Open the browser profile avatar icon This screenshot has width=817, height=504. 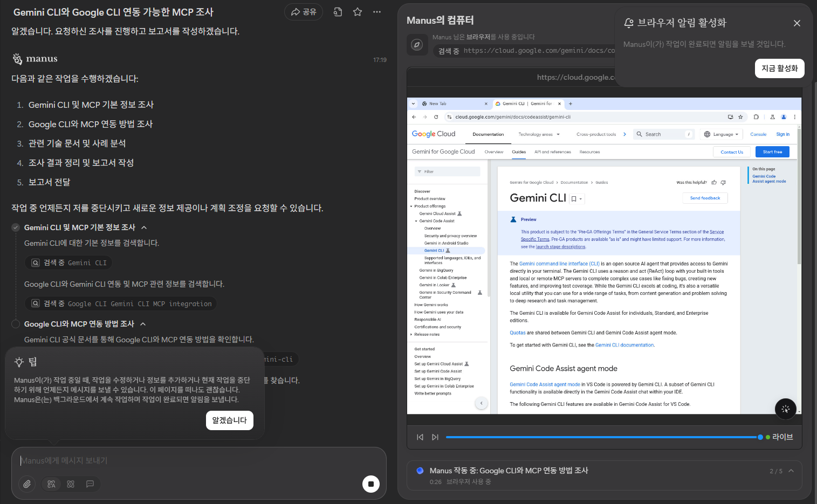pos(784,117)
